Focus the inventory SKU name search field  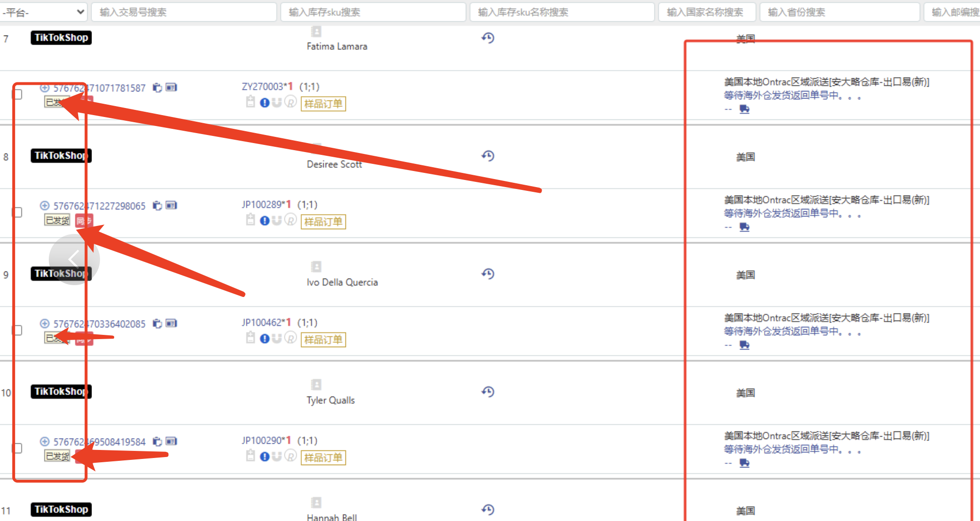tap(562, 12)
